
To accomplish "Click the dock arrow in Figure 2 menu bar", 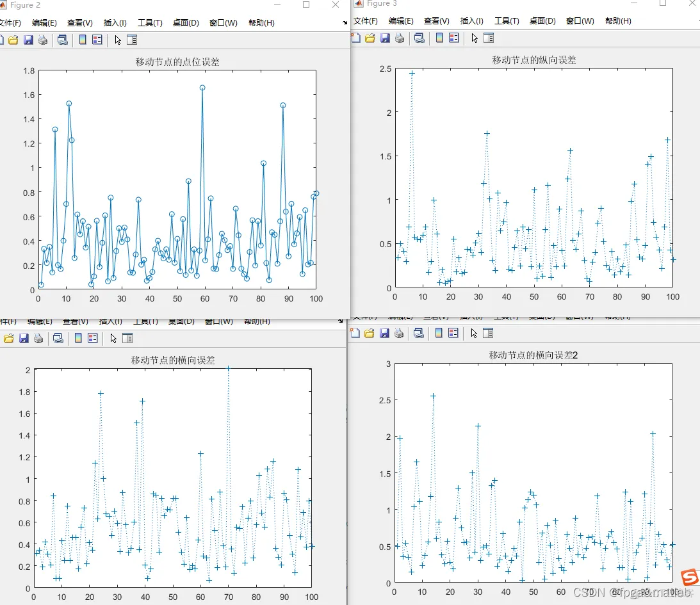I will [x=345, y=23].
